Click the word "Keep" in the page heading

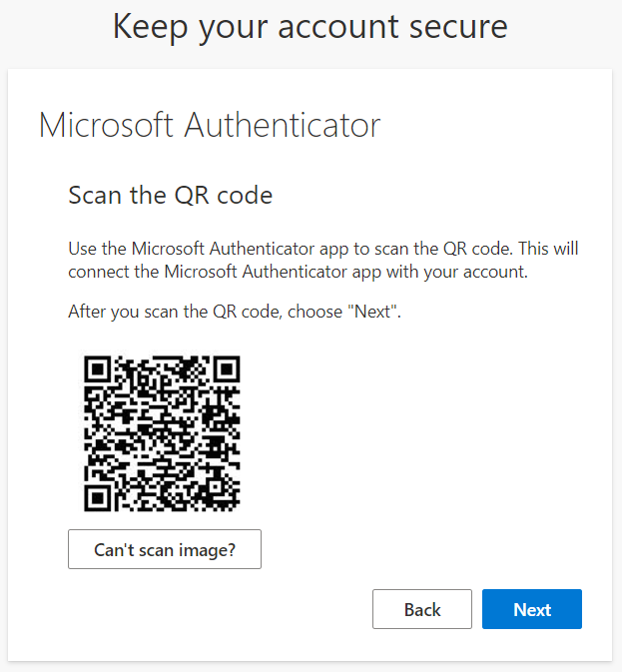pyautogui.click(x=151, y=27)
